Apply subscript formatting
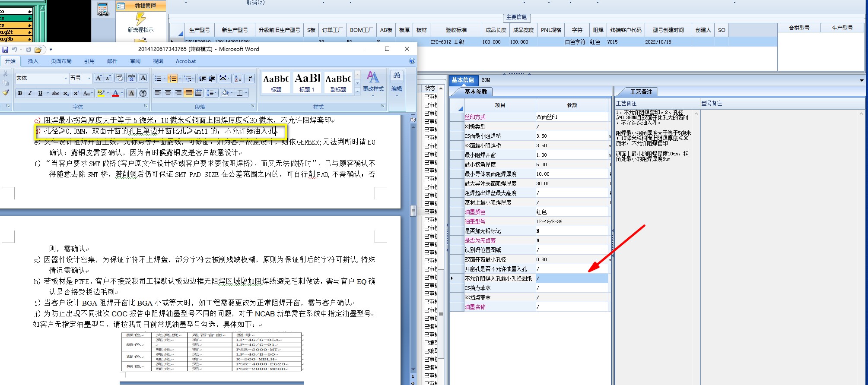868x385 pixels. click(66, 93)
